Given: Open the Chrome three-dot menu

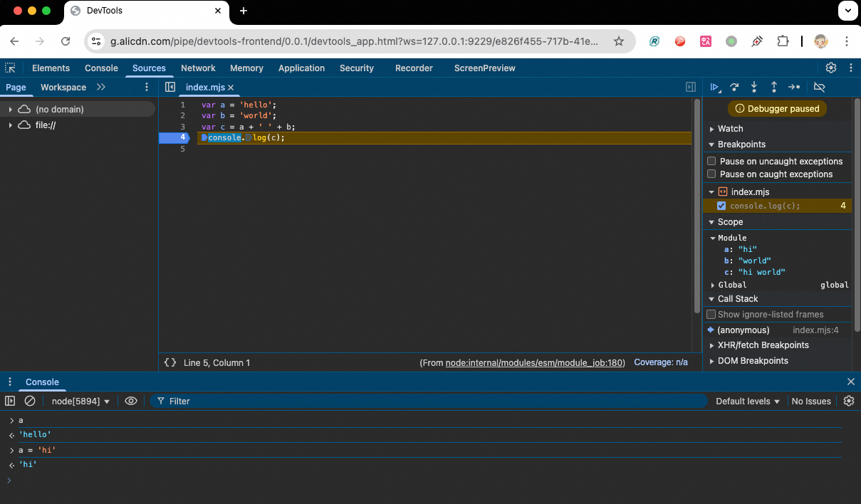Looking at the screenshot, I should (x=847, y=41).
